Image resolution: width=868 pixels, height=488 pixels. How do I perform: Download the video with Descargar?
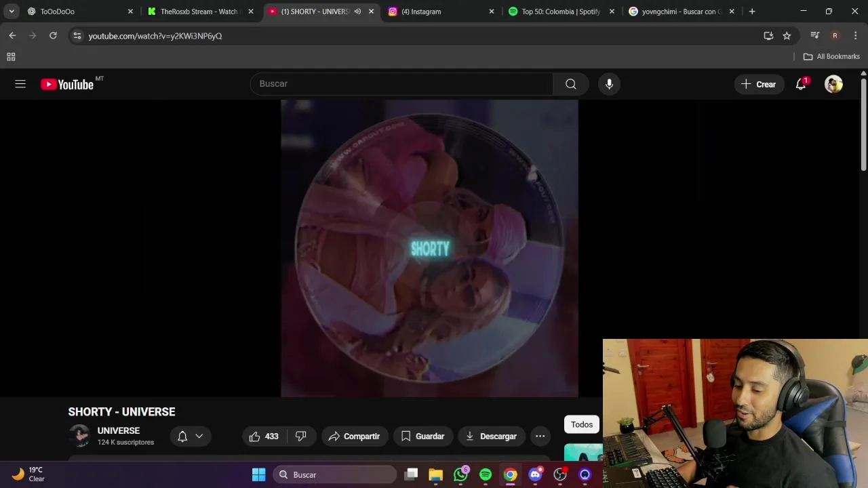pyautogui.click(x=492, y=436)
